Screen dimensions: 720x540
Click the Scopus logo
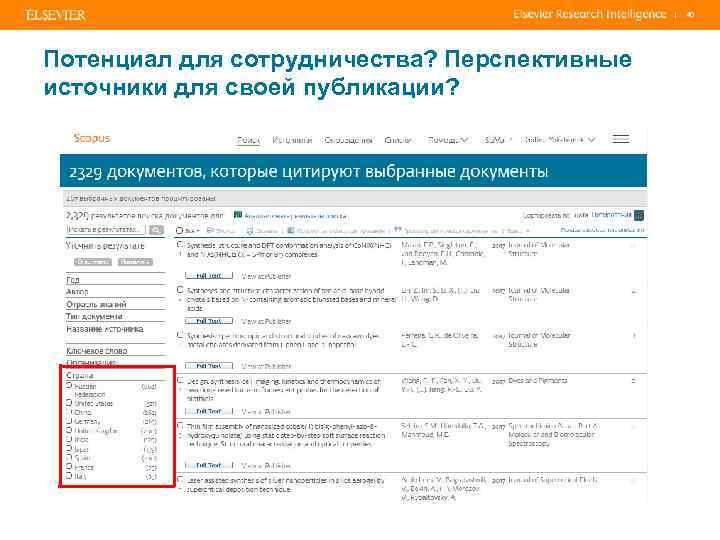(x=92, y=138)
